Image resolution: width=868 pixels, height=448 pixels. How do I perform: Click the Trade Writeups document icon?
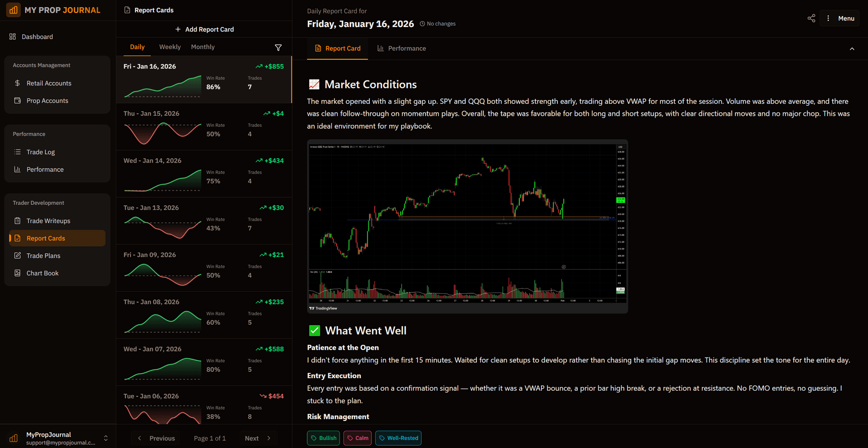coord(17,220)
